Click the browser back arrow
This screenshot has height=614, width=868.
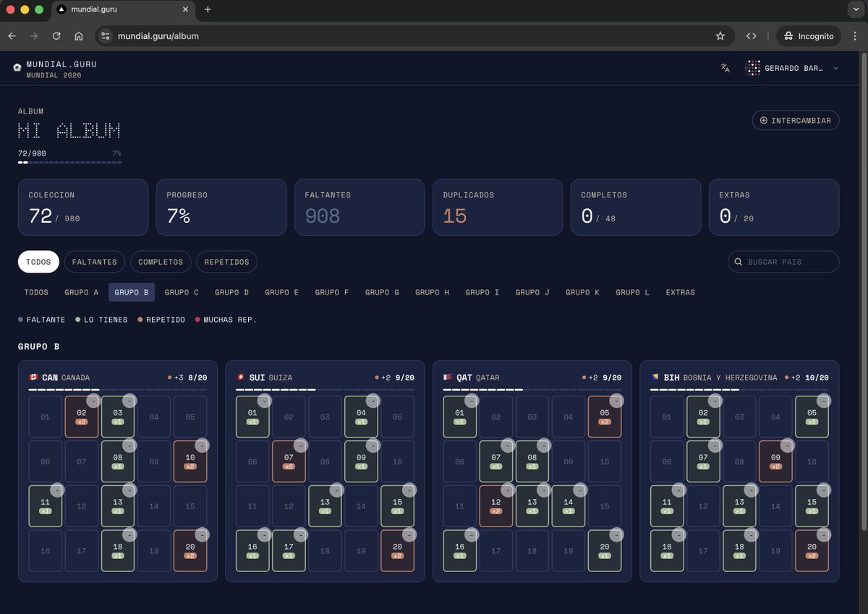coord(12,36)
